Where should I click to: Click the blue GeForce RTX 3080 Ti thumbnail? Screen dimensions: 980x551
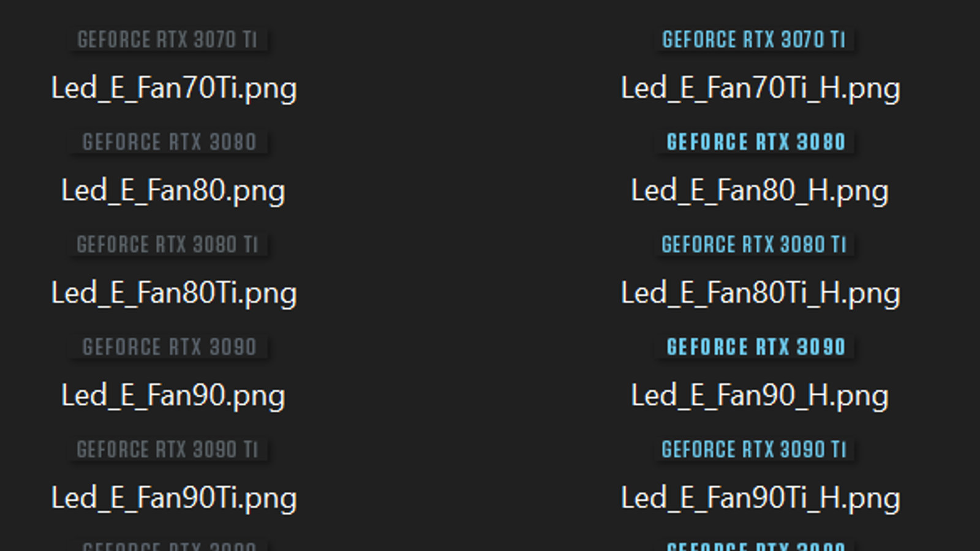(x=754, y=245)
